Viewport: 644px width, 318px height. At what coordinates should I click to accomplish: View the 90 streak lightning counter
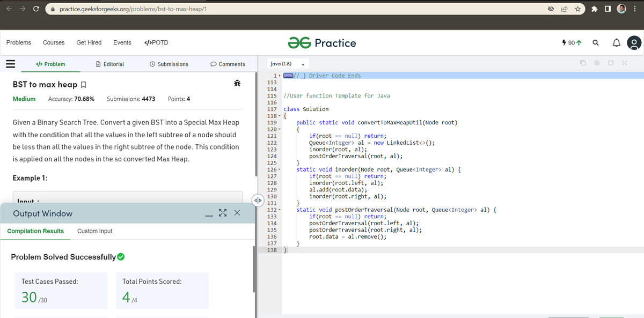click(571, 43)
